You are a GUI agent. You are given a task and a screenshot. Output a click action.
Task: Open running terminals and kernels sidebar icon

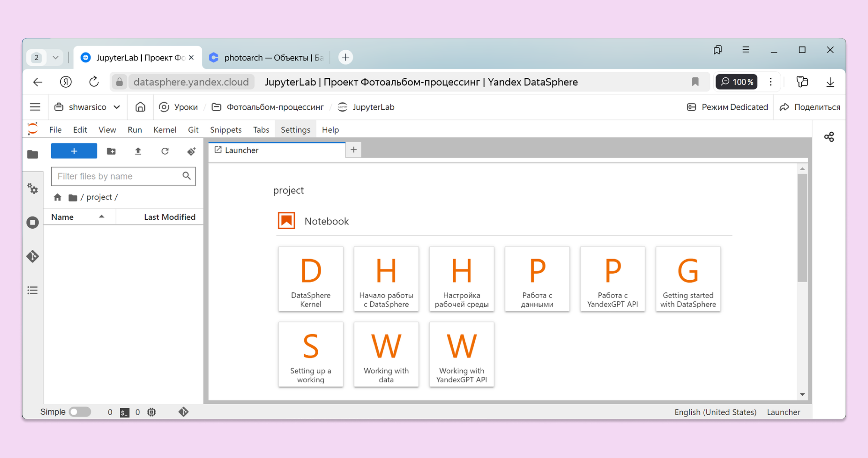pyautogui.click(x=33, y=222)
